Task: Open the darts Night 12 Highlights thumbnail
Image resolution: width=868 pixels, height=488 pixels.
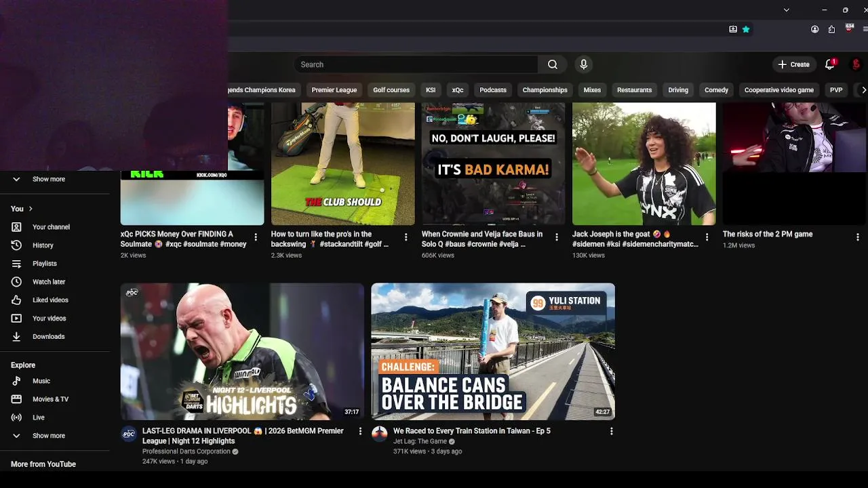Action: click(242, 351)
